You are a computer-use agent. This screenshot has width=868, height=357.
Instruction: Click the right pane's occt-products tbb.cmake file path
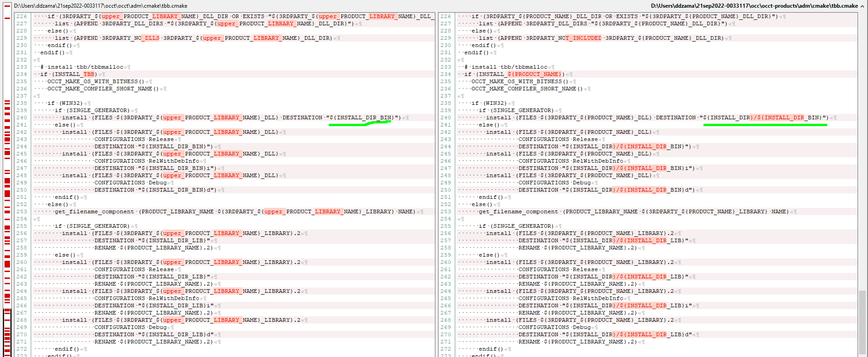click(x=754, y=6)
